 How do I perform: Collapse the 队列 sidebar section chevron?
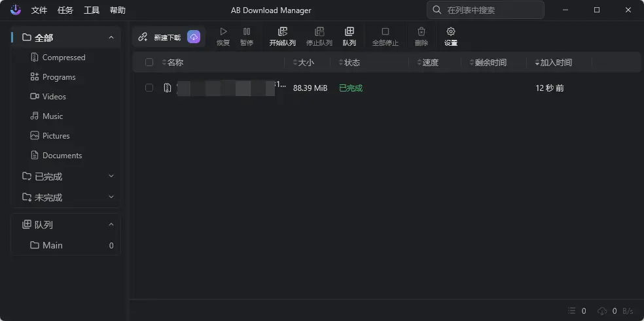[x=111, y=224]
